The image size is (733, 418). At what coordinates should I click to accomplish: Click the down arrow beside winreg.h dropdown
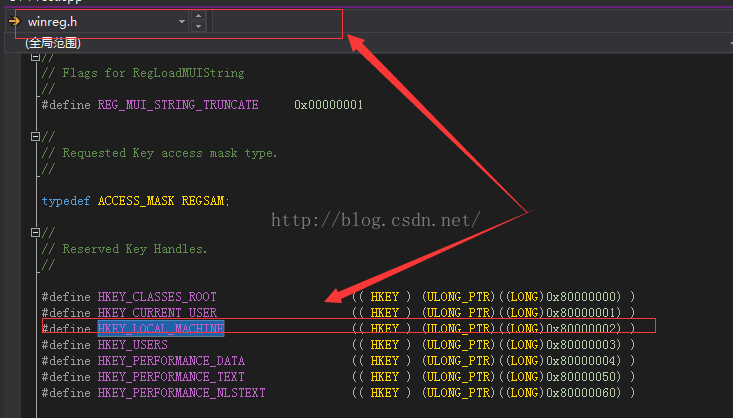pyautogui.click(x=198, y=27)
